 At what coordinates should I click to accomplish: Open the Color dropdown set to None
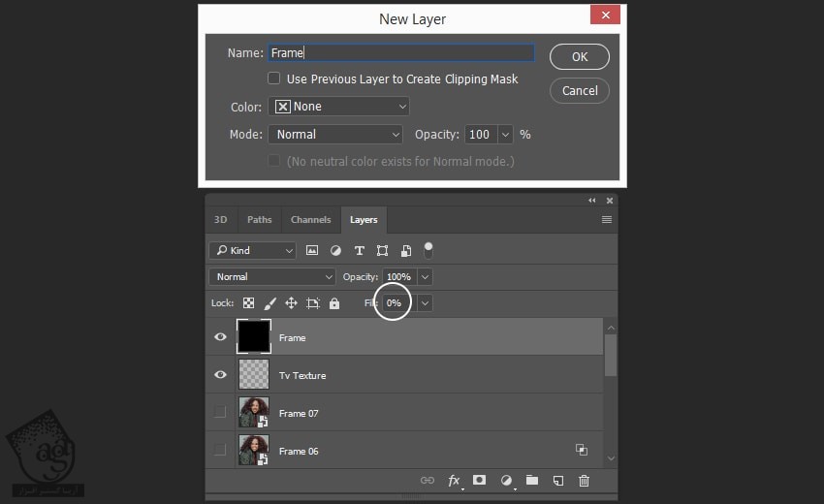(338, 107)
